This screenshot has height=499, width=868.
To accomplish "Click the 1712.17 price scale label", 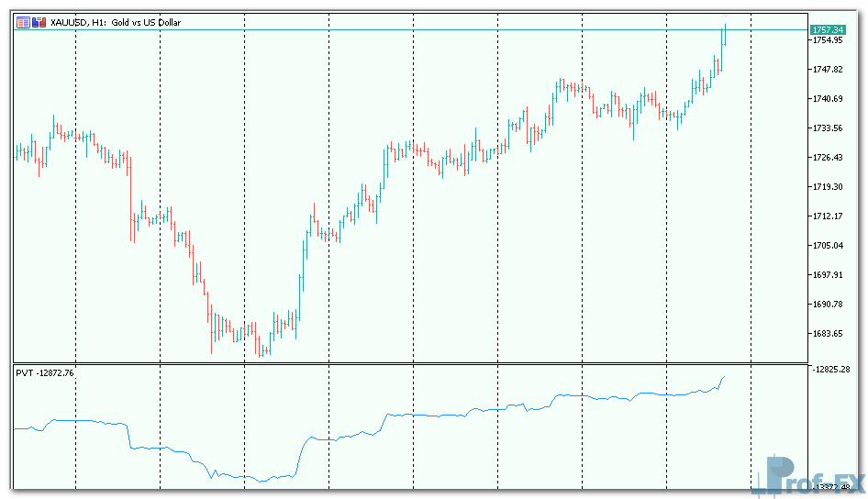I will coord(828,216).
